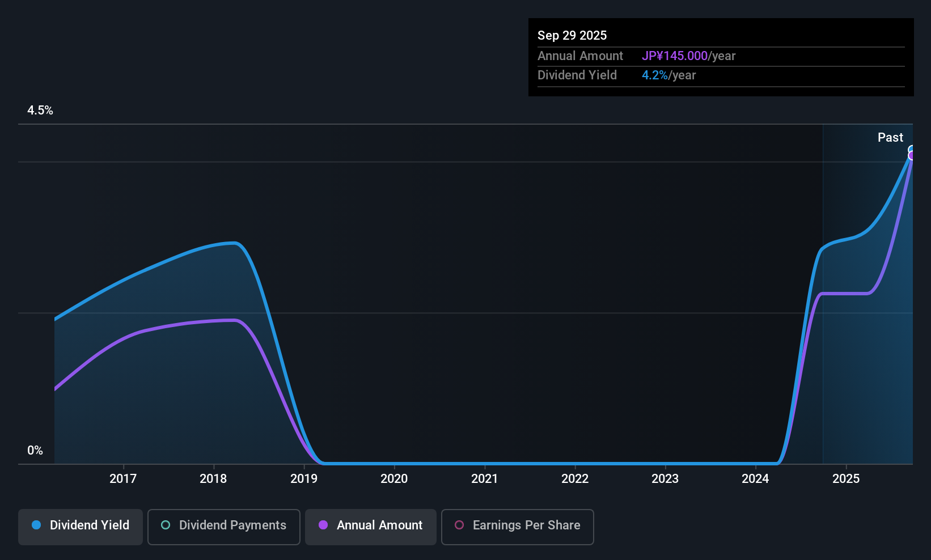Click the blue Dividend Yield legend dot
The image size is (931, 560).
coord(36,525)
